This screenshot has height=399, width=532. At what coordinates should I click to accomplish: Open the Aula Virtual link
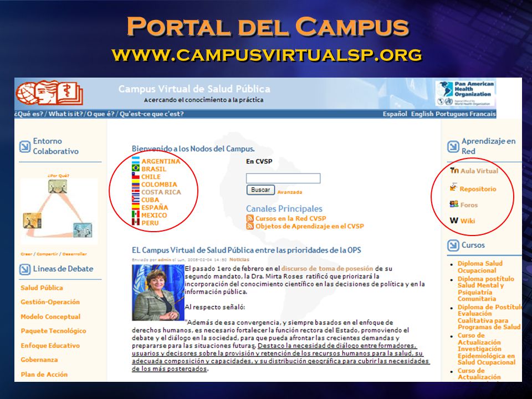479,171
